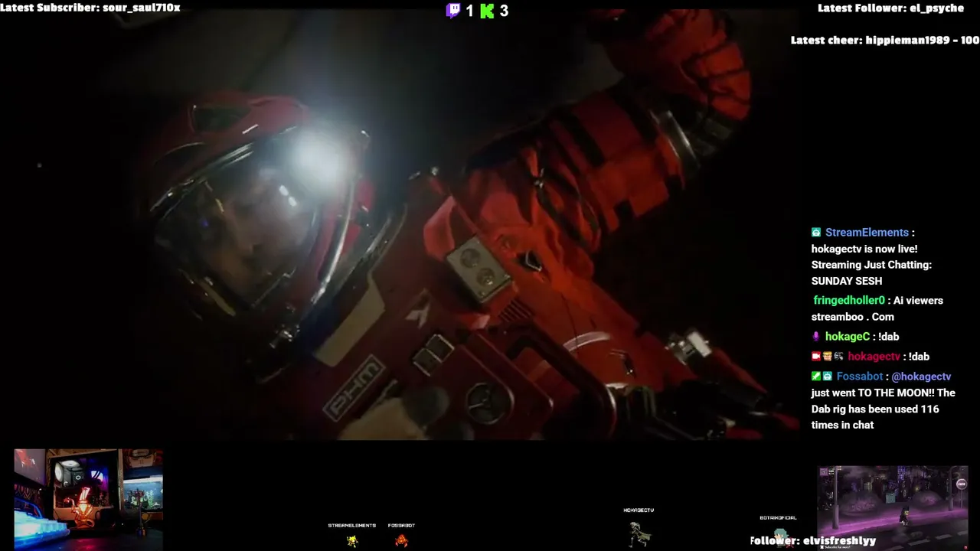
Task: Click the yellow StreamElements pixel avatar
Action: pos(352,540)
